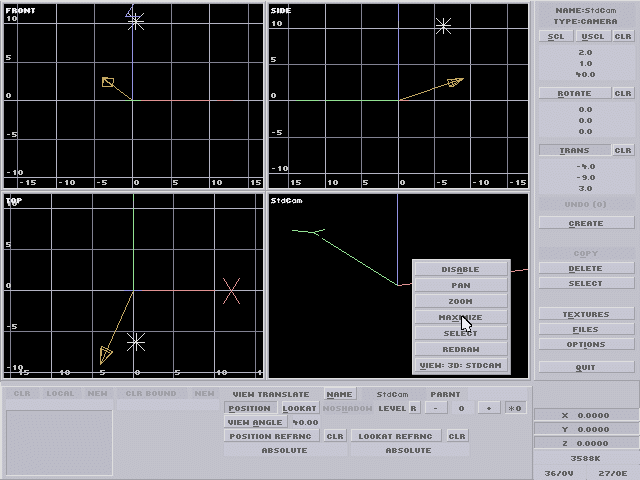Toggle the TRANS transform mode
Screen dimensions: 640x480
coord(574,151)
